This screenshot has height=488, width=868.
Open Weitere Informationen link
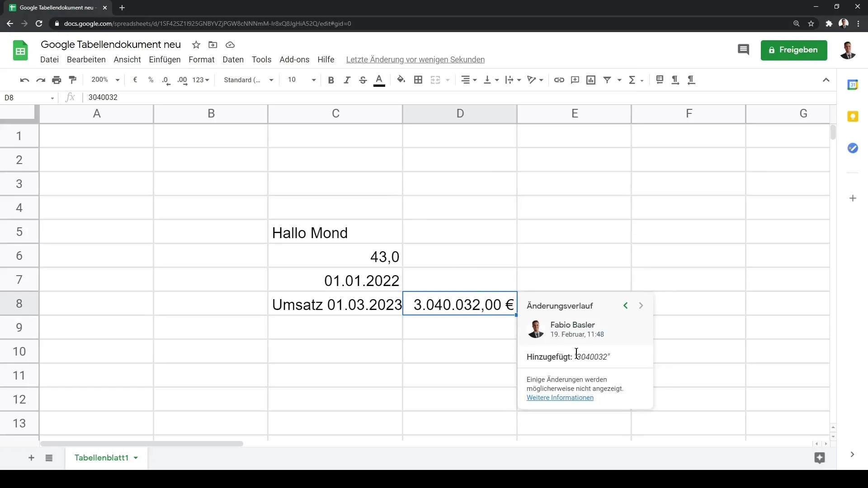tap(560, 398)
